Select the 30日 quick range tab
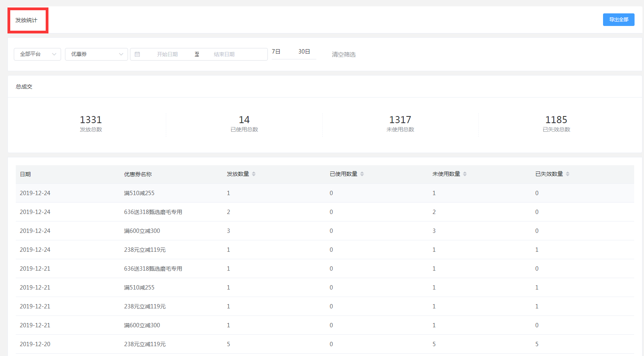The height and width of the screenshot is (356, 644). [304, 52]
